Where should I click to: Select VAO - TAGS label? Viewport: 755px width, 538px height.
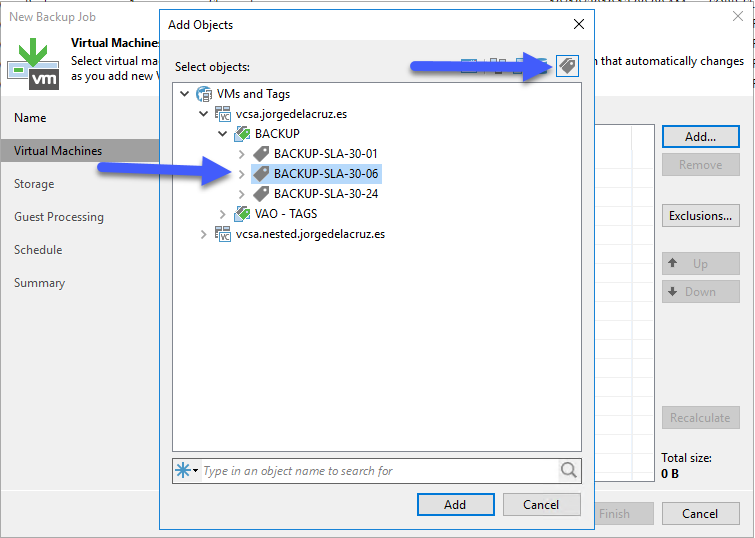click(286, 214)
